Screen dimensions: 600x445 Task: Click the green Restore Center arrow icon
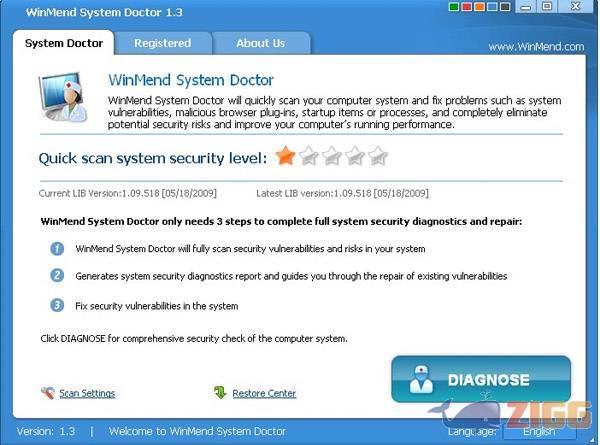point(220,392)
